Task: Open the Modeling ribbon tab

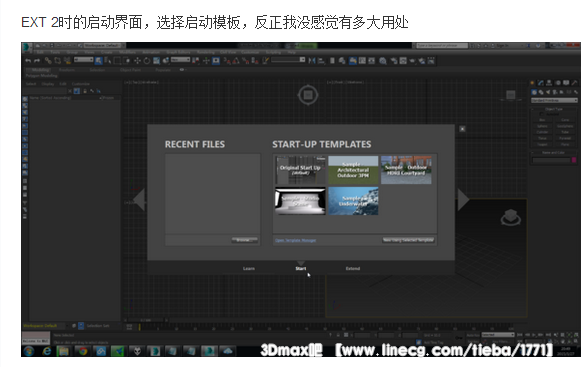Action: coord(40,70)
